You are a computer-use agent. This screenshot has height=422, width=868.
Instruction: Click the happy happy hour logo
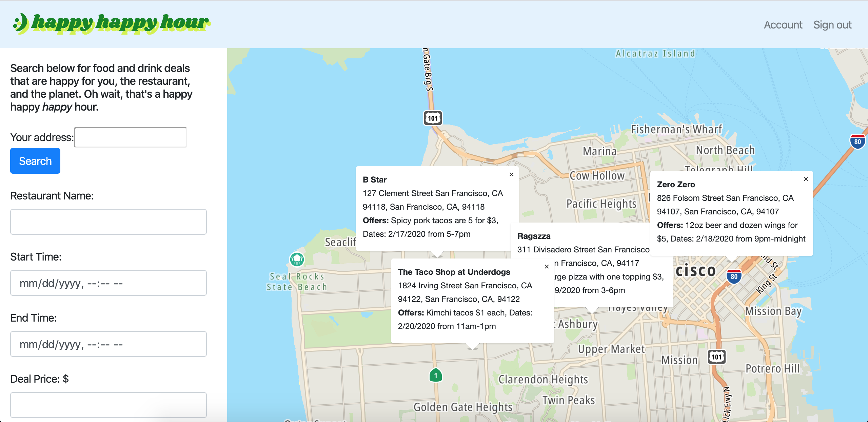pos(111,23)
